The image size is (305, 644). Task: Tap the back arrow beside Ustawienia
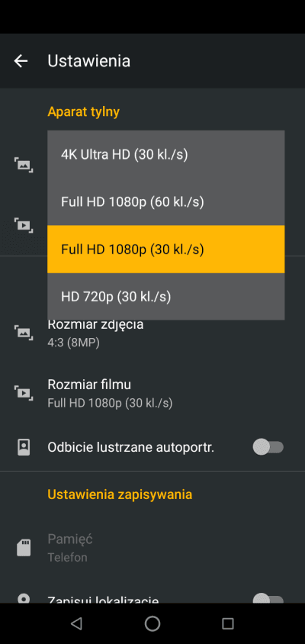point(21,61)
